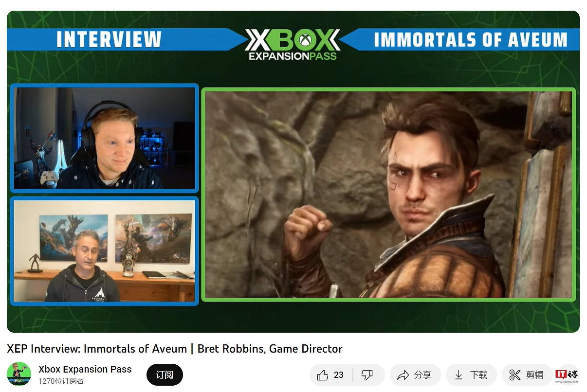587x392 pixels.
Task: Open the Xbox Expansion Pass channel name link
Action: 85,369
